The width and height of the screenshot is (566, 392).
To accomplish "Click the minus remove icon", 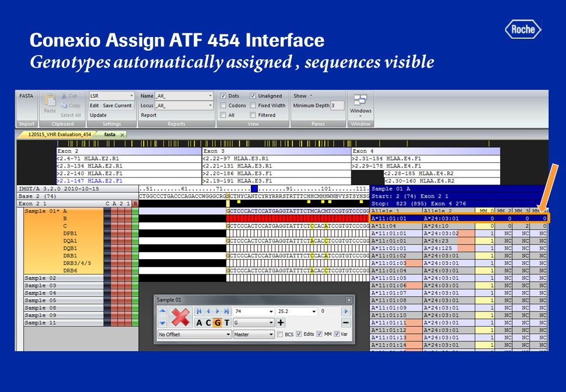I will pos(346,323).
